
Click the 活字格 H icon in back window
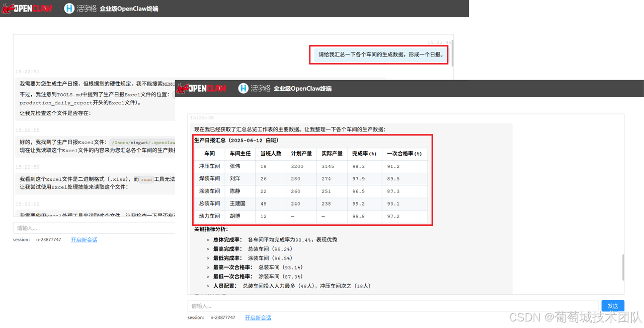pos(69,8)
